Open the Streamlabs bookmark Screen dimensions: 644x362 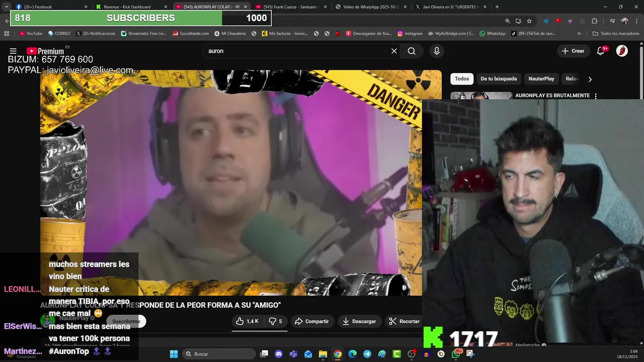click(x=144, y=34)
